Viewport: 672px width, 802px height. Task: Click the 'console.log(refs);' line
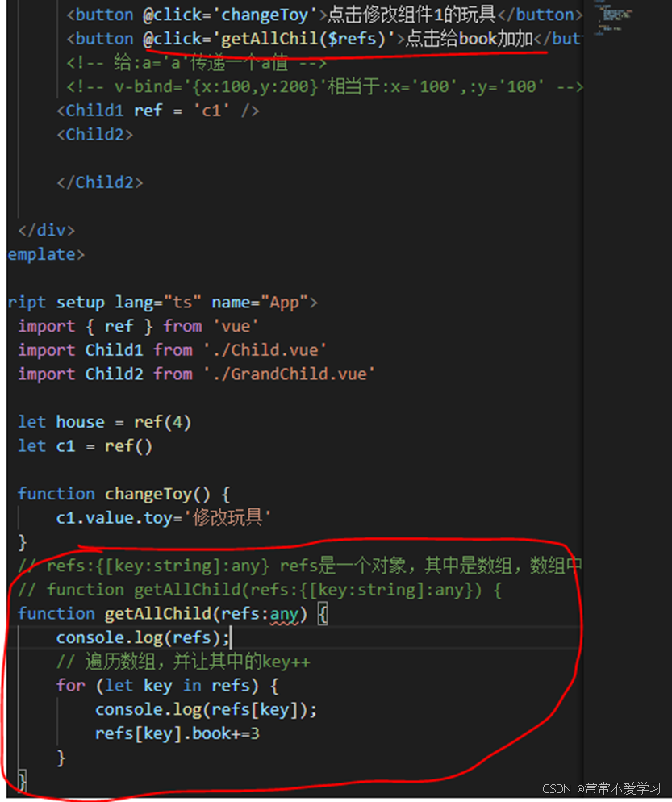click(x=144, y=638)
